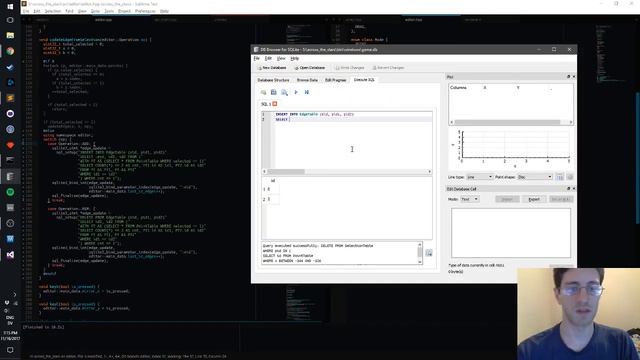The height and width of the screenshot is (360, 640).
Task: Close the SQL 1 editor tab
Action: 275,104
